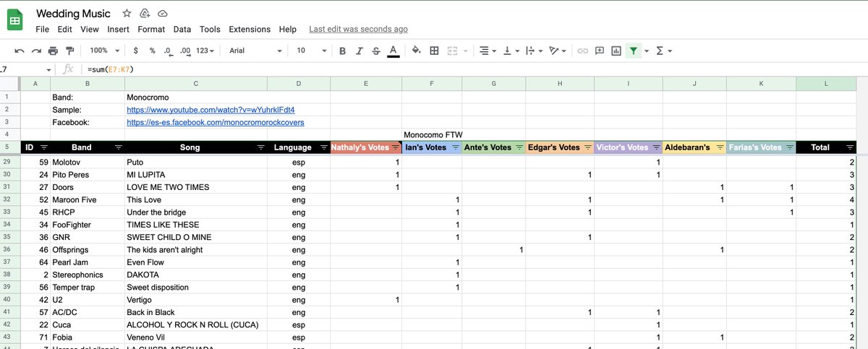This screenshot has height=349, width=868.
Task: Insert a link via toolbar icon
Action: (582, 51)
